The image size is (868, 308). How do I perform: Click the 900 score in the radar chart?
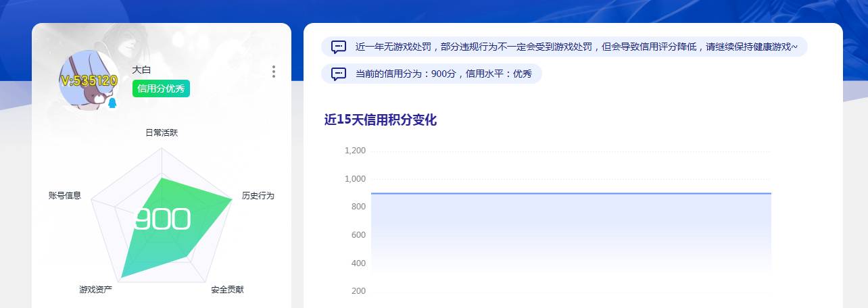click(x=162, y=220)
